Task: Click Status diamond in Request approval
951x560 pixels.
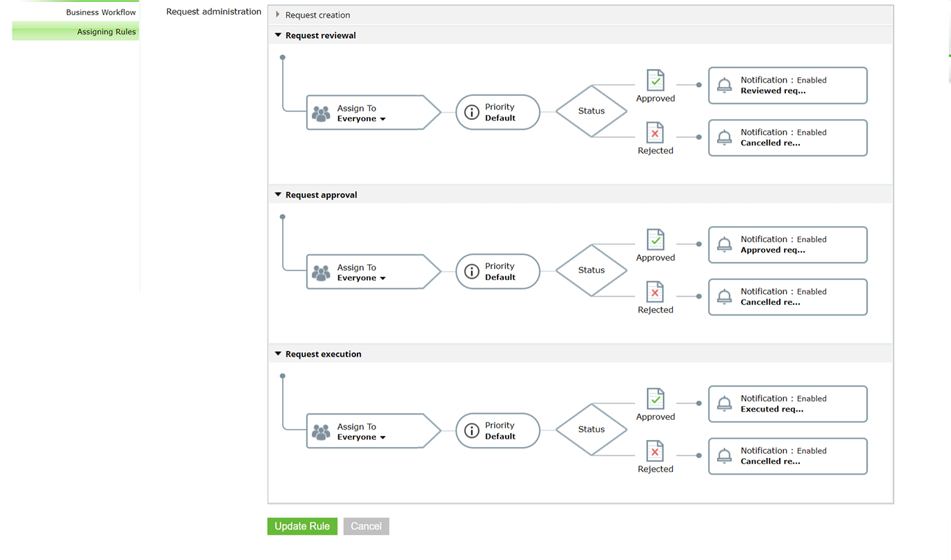Action: [x=591, y=270]
